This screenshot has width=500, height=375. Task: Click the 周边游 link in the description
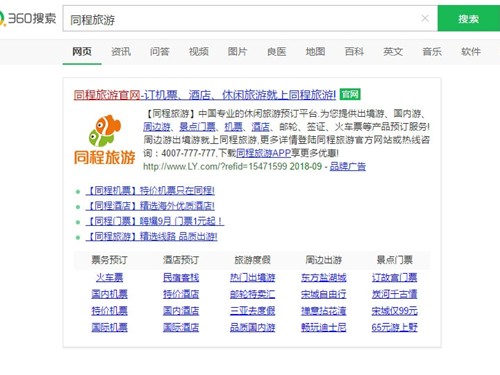[x=157, y=127]
